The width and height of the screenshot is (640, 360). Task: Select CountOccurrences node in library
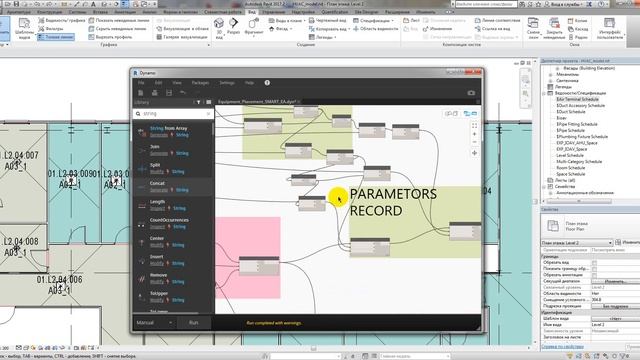point(172,223)
